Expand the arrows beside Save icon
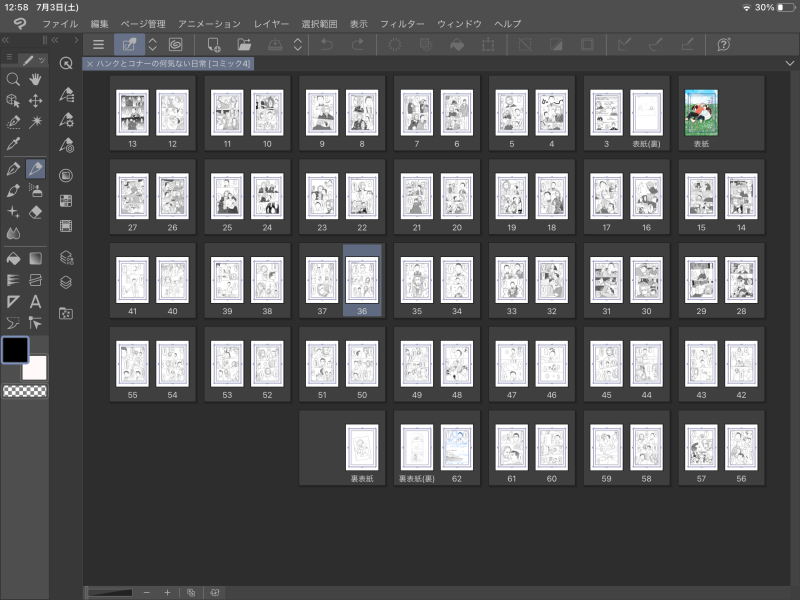This screenshot has width=800, height=600. pyautogui.click(x=298, y=45)
